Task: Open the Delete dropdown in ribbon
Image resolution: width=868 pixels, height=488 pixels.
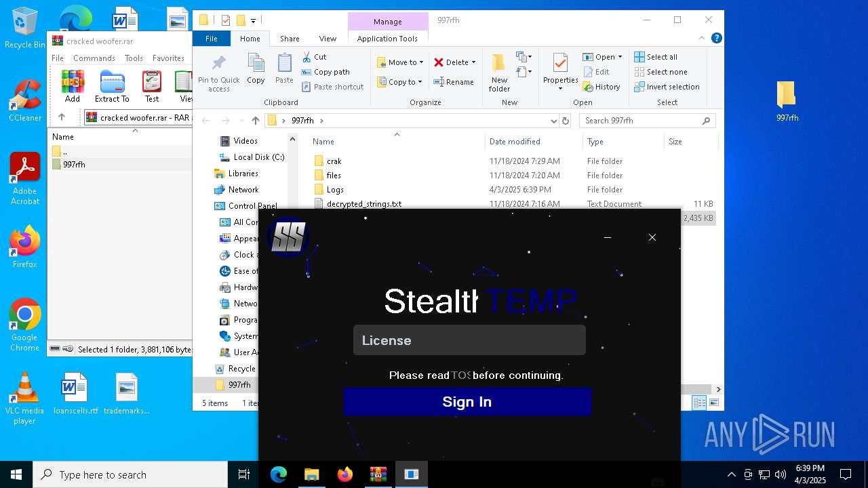Action: point(454,62)
